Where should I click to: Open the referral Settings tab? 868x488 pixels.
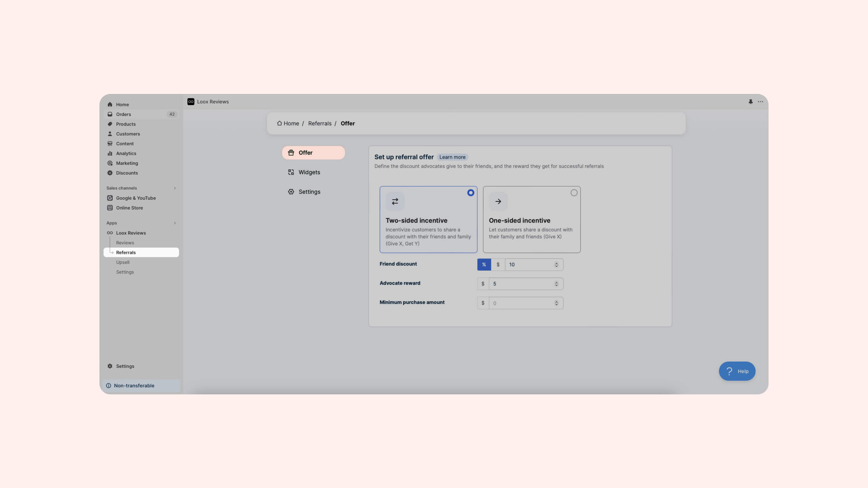point(309,192)
